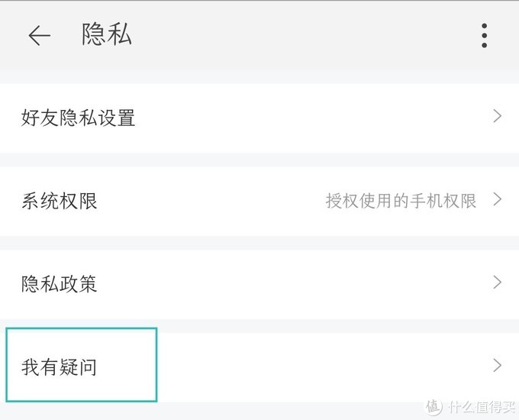Click the chevron beside 好友隐私设置
The image size is (519, 420).
(497, 117)
